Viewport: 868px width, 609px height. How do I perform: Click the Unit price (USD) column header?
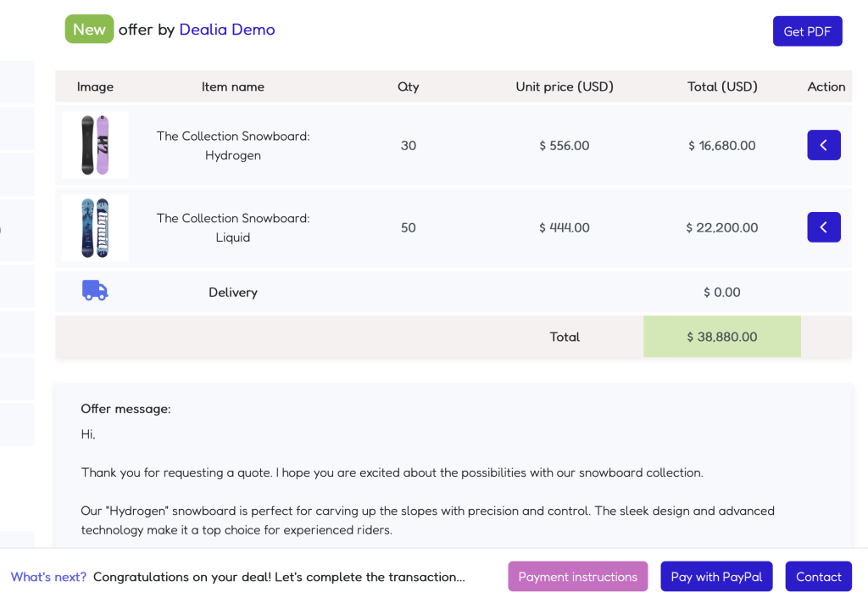coord(565,87)
